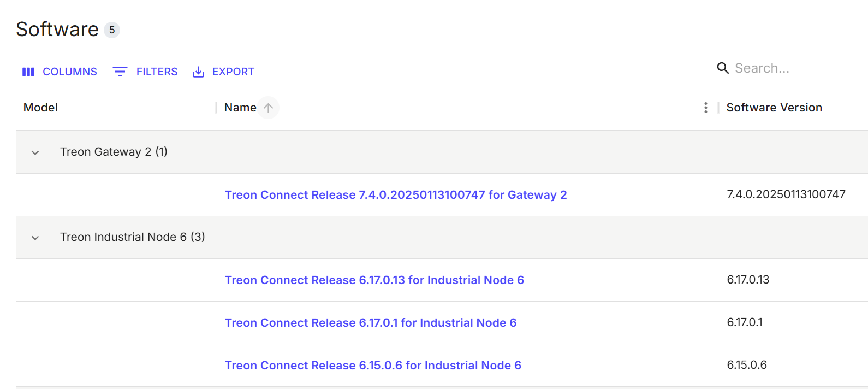Screen dimensions: 868x389
Task: Sort by the Software Version header
Action: point(774,108)
